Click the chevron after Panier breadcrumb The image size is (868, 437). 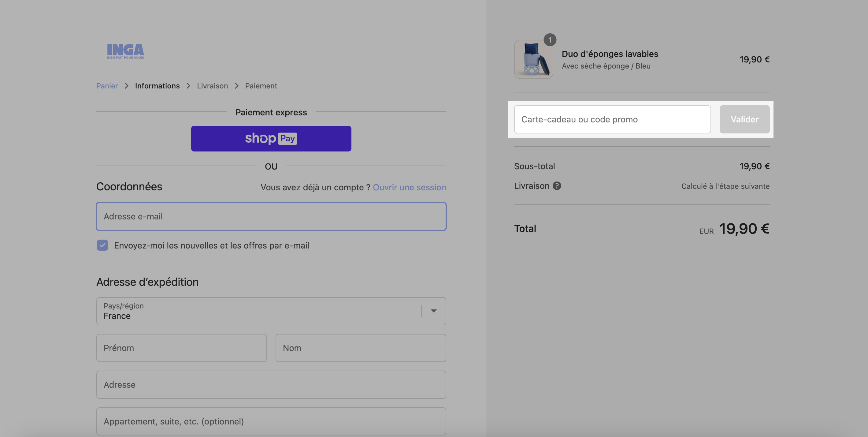coord(126,86)
